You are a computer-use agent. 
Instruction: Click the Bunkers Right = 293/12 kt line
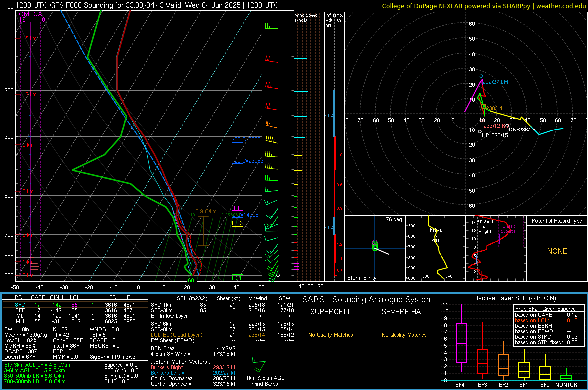coord(193,367)
